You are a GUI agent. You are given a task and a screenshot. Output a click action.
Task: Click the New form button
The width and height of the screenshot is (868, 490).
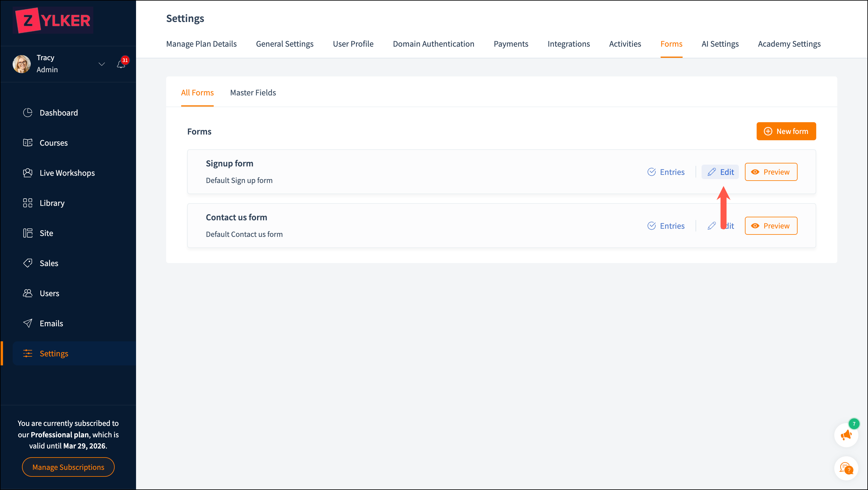click(786, 132)
